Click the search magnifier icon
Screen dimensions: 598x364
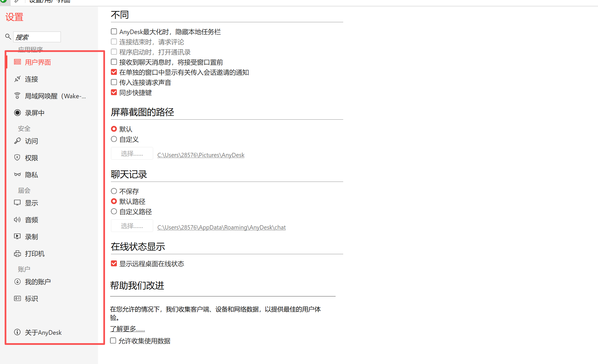8,37
